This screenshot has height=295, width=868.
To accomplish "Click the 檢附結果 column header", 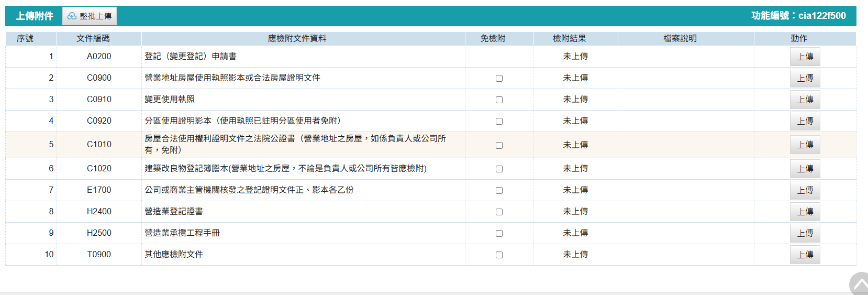I will tap(569, 38).
